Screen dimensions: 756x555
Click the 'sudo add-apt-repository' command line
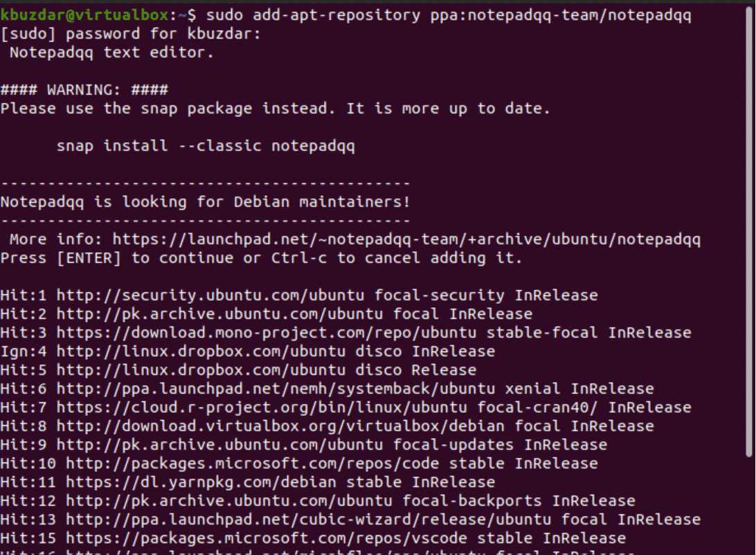pyautogui.click(x=449, y=15)
